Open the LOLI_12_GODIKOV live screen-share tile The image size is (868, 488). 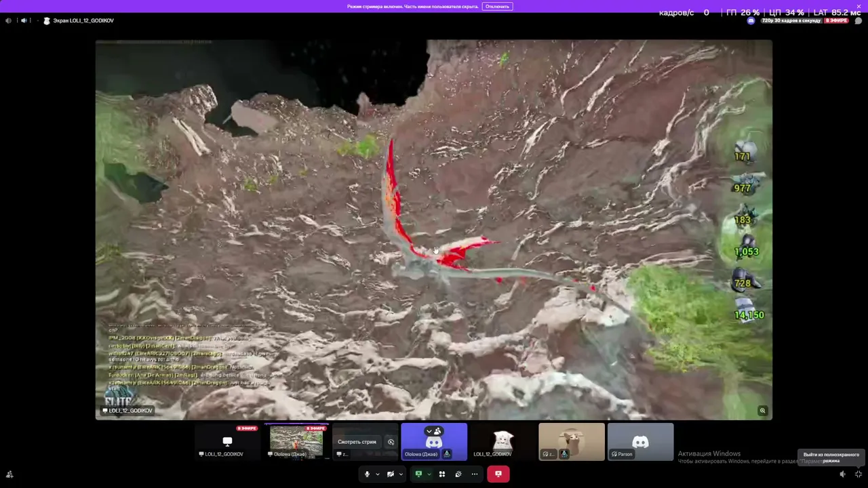[x=227, y=442]
